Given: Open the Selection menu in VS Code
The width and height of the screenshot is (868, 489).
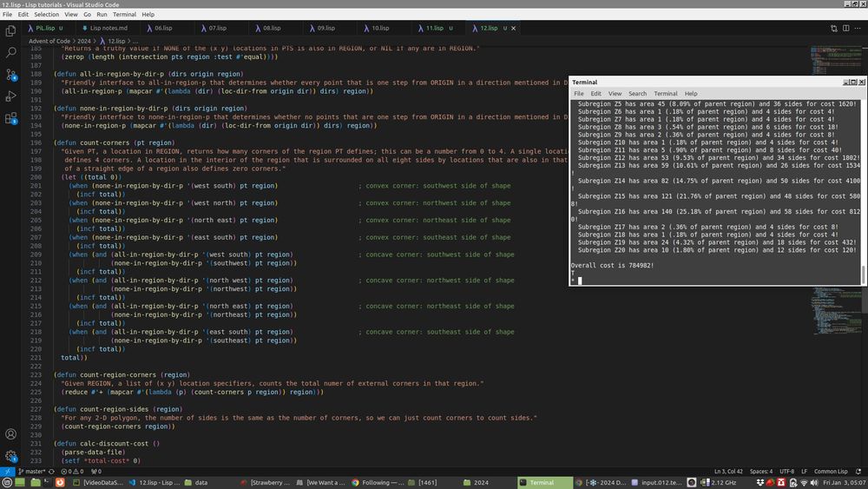Looking at the screenshot, I should 47,15.
